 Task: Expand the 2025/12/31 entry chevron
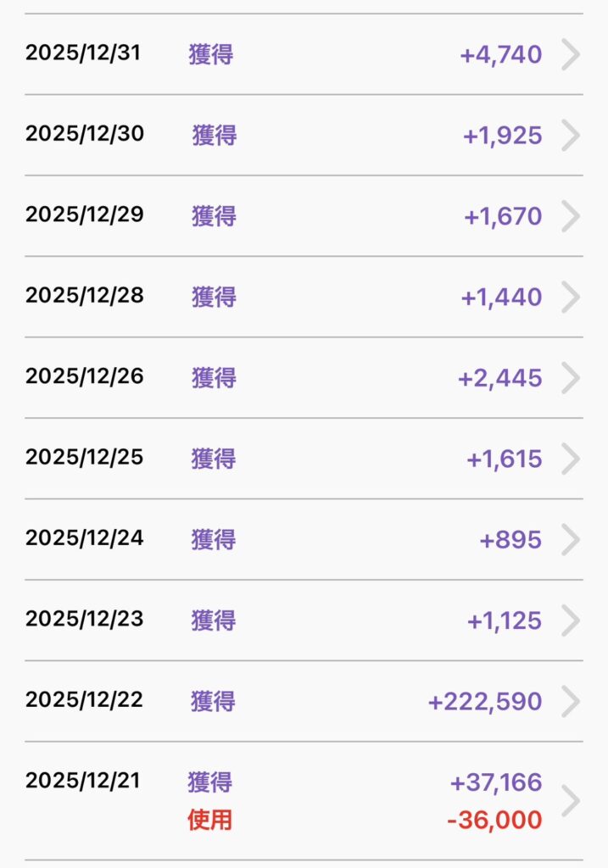571,55
